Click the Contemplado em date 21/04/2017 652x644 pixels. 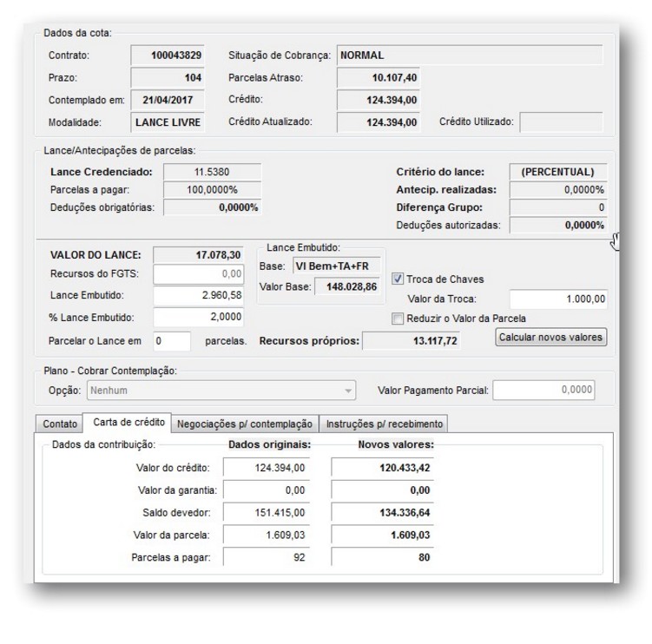(168, 100)
